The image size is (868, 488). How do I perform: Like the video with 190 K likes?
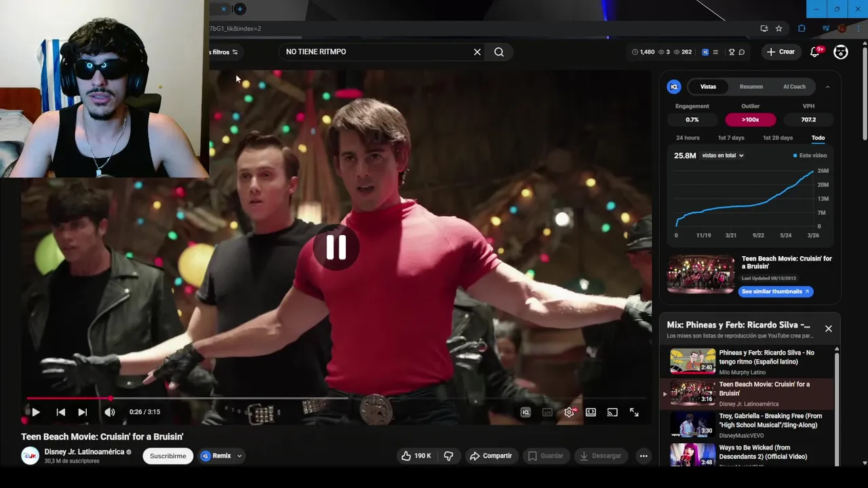416,456
